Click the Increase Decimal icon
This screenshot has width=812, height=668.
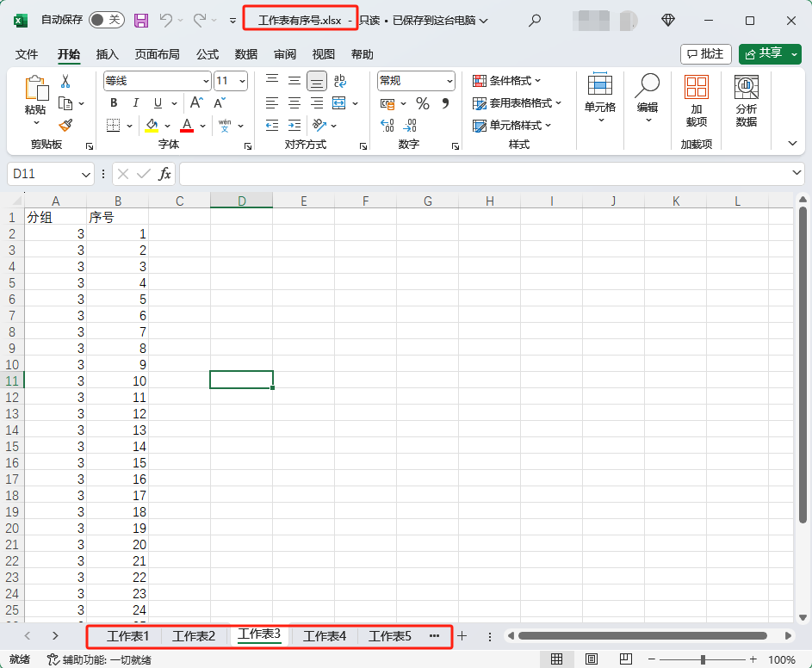pyautogui.click(x=387, y=125)
